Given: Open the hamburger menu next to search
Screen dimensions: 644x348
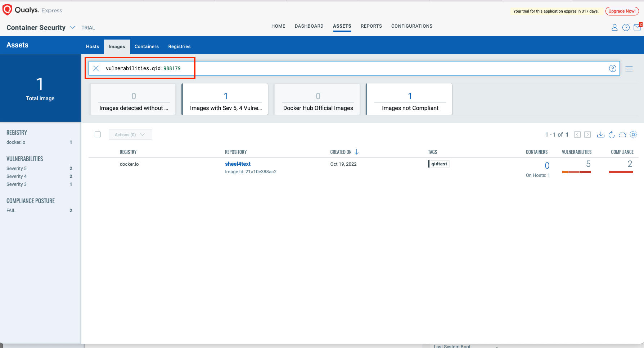Looking at the screenshot, I should [x=629, y=69].
